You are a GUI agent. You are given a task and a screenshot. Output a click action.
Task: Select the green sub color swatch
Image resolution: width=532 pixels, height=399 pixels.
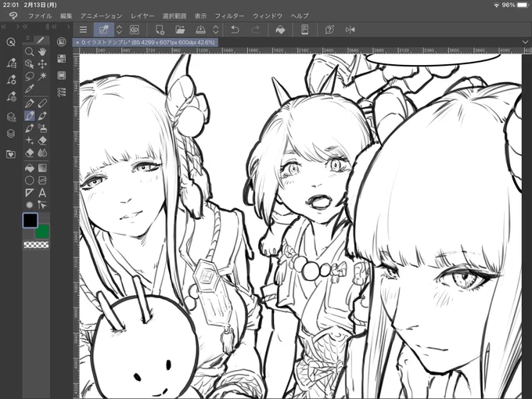point(42,232)
